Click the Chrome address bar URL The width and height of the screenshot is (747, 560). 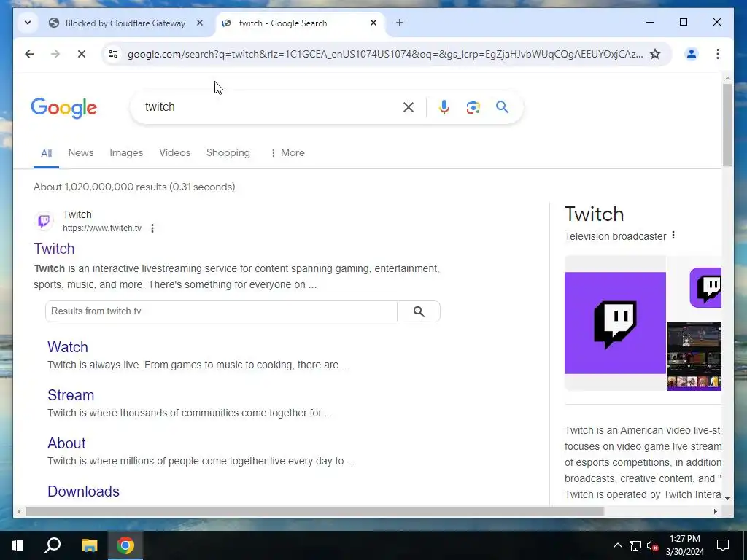coord(385,54)
